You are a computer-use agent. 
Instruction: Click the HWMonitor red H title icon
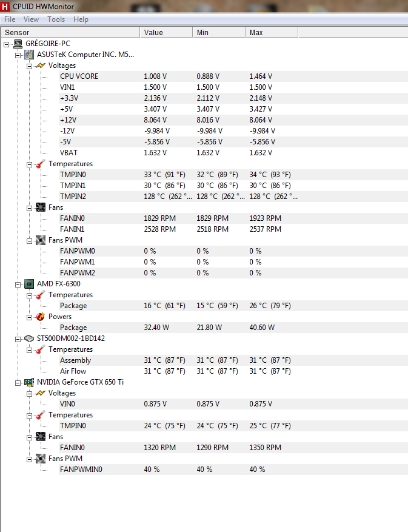tap(5, 6)
